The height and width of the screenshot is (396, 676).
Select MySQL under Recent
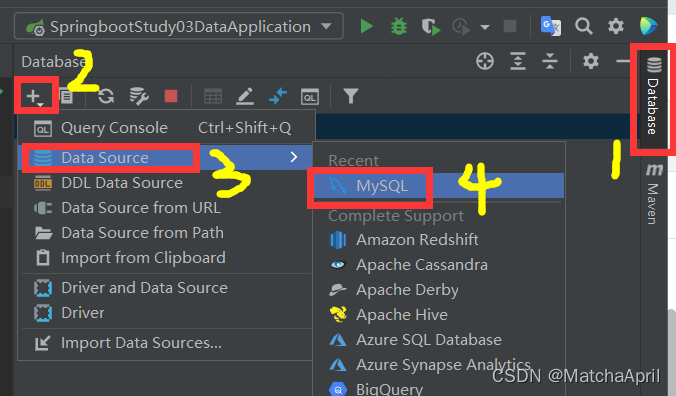click(439, 186)
